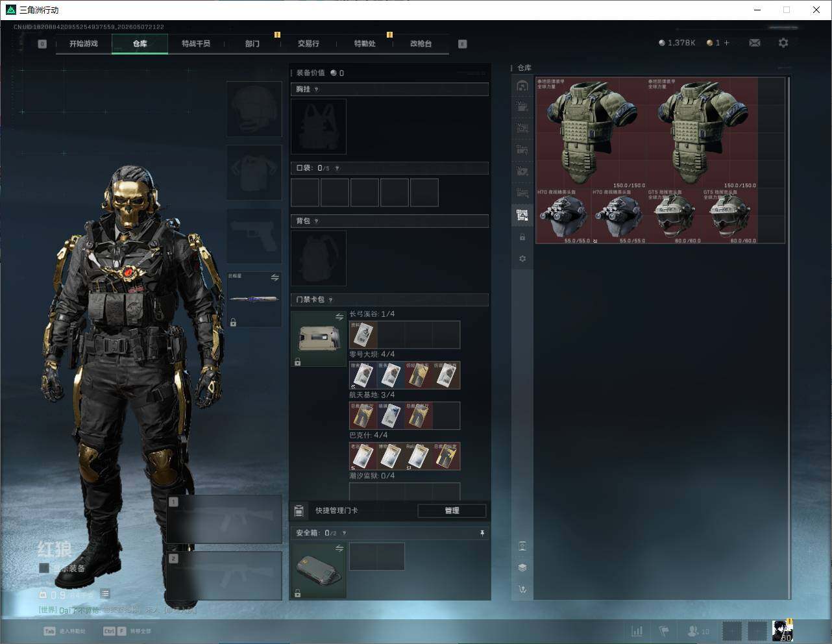Open the player avatar at bottom right

(x=783, y=630)
